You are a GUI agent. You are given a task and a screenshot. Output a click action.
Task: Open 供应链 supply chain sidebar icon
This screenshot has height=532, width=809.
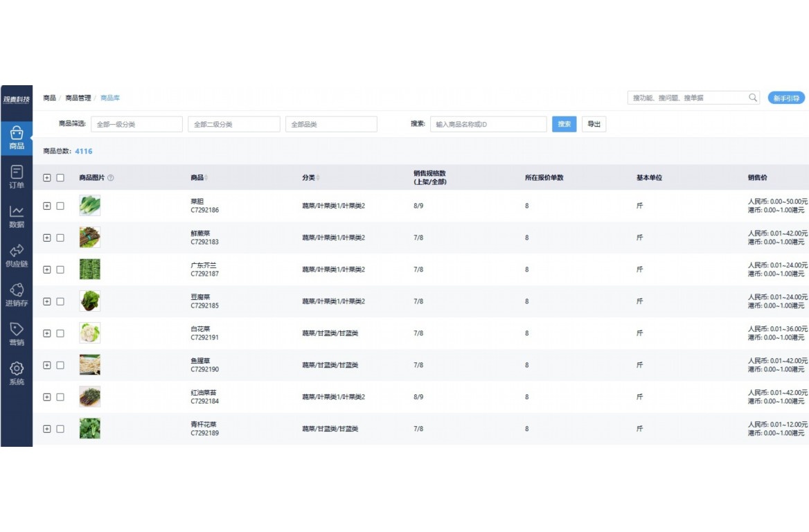(x=17, y=255)
